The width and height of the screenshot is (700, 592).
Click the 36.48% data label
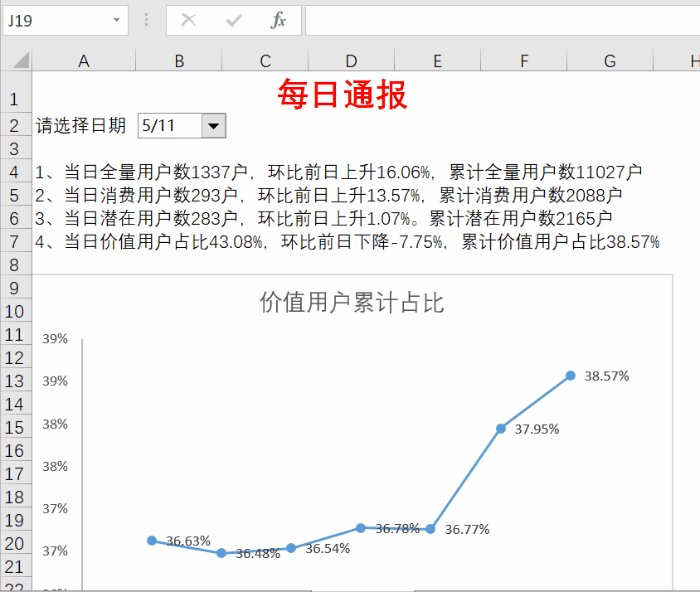[258, 554]
